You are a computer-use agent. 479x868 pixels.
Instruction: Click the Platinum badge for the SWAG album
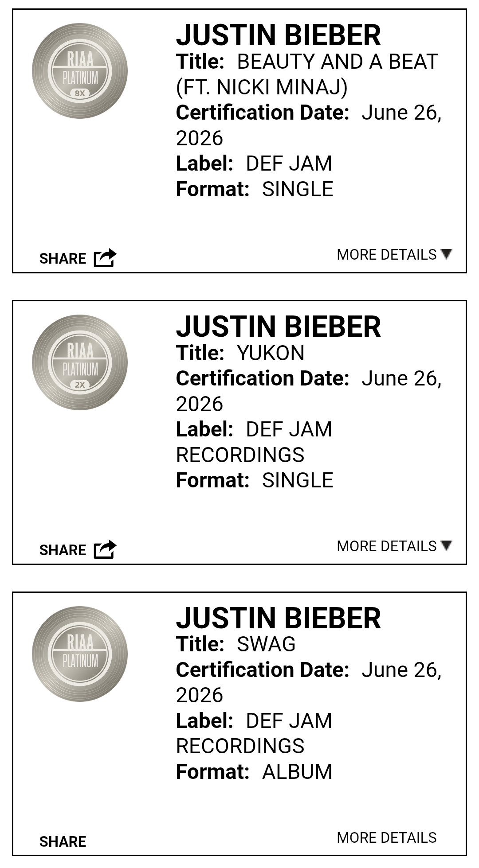80,654
